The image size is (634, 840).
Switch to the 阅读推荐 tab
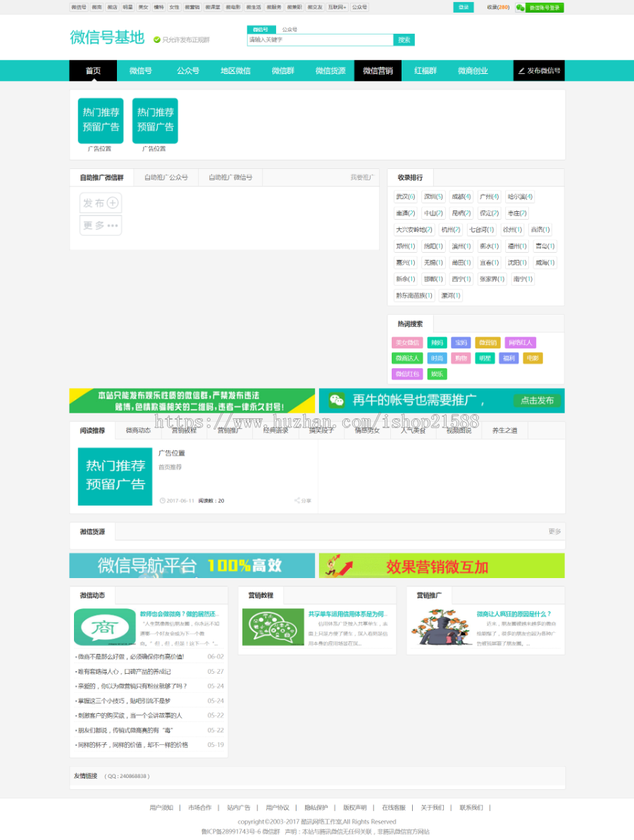93,431
